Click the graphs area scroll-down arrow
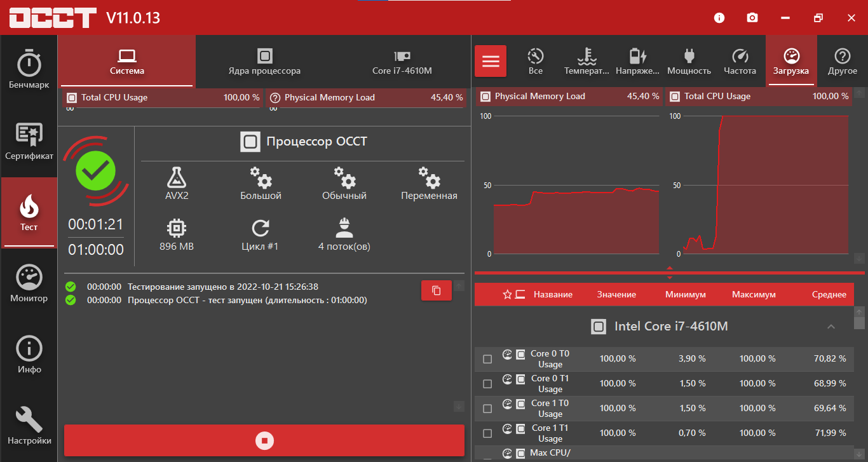 point(859,258)
